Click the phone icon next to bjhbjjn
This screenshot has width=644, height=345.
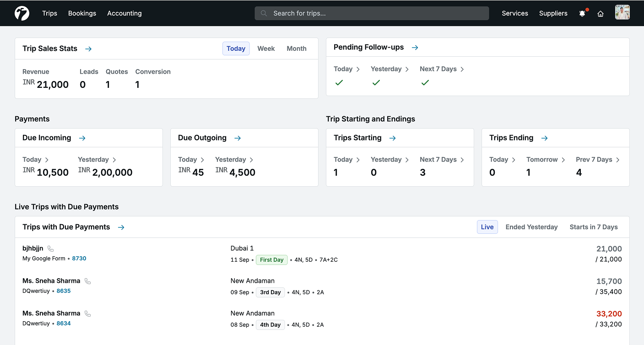pos(50,248)
